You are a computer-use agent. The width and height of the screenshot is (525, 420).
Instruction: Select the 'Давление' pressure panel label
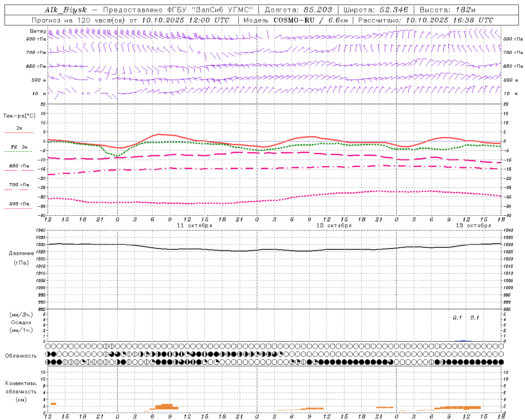click(21, 253)
